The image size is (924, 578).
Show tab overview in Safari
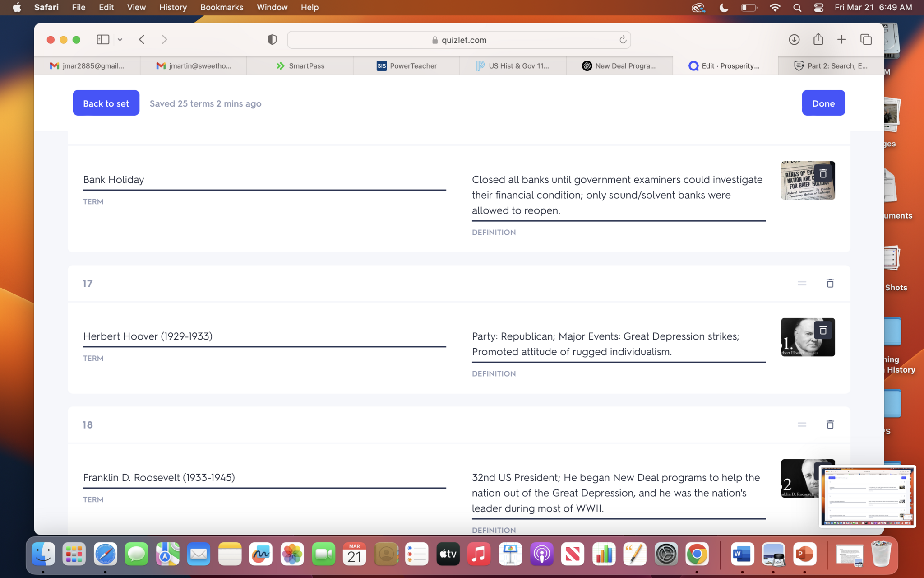point(866,39)
